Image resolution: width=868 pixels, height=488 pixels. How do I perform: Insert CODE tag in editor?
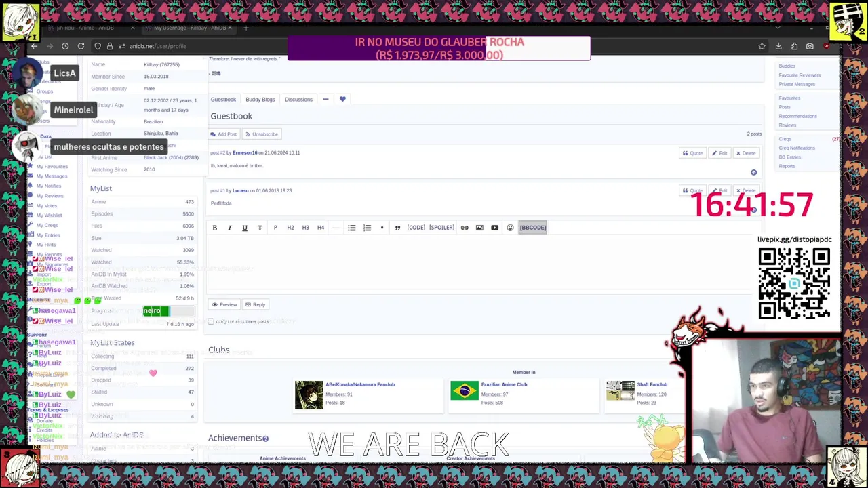(416, 228)
